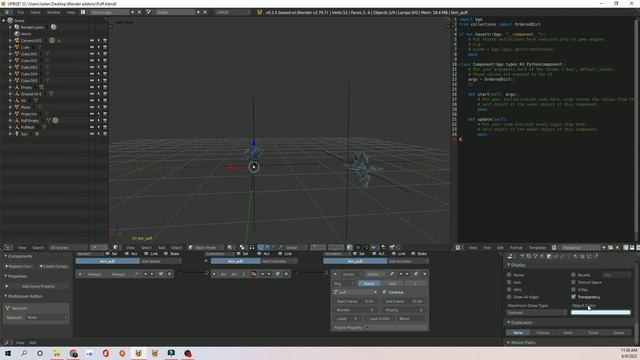The image size is (640, 360).
Task: Open the Network mode dropdown
Action: pyautogui.click(x=46, y=317)
